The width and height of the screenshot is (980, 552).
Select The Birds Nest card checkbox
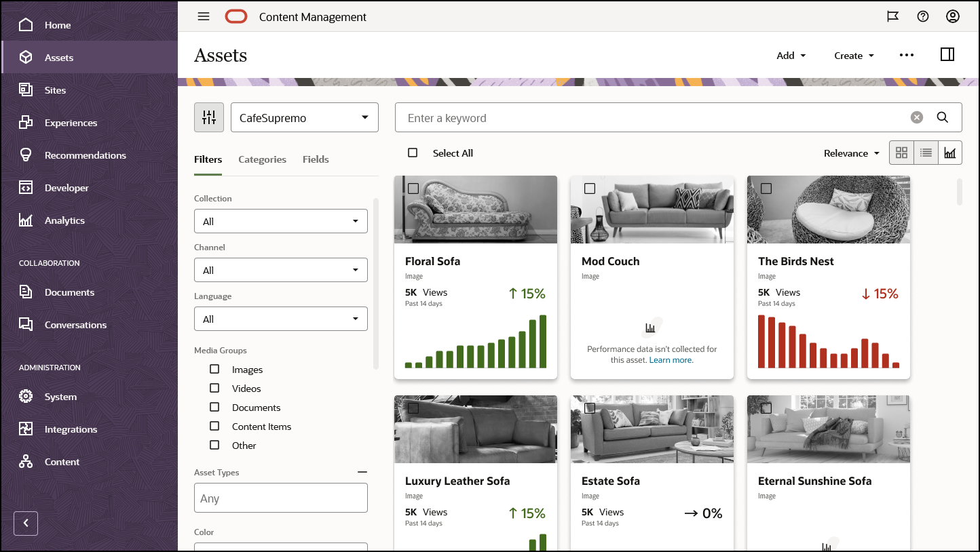click(766, 189)
